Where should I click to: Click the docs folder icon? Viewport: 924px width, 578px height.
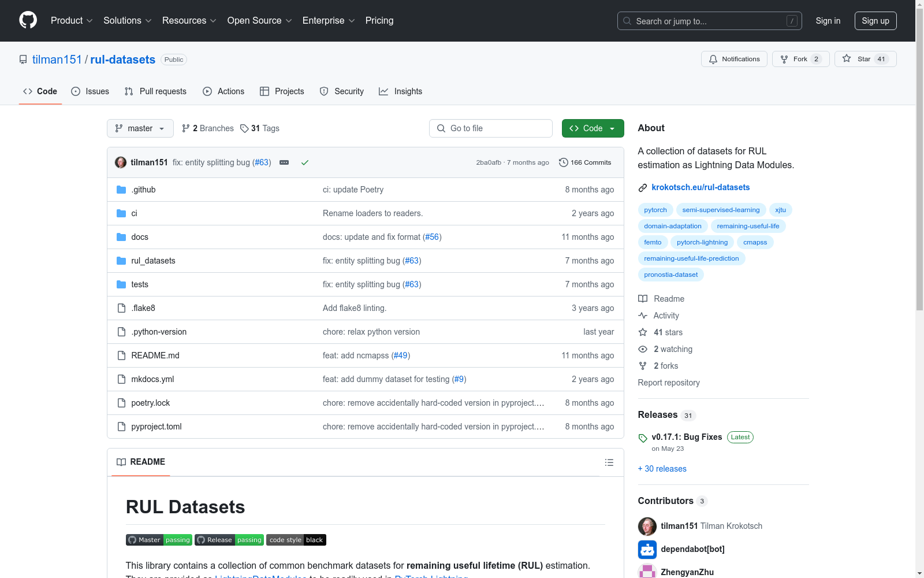pos(121,237)
